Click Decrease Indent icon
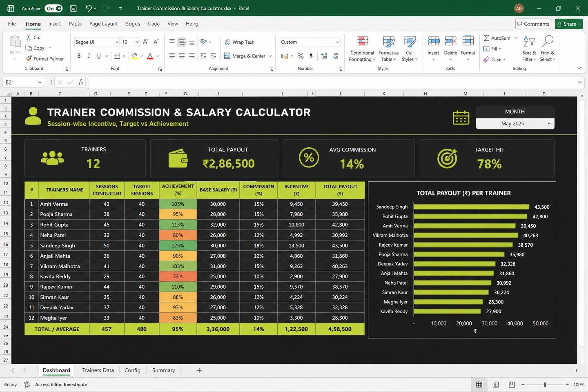588x392 pixels. pyautogui.click(x=203, y=56)
